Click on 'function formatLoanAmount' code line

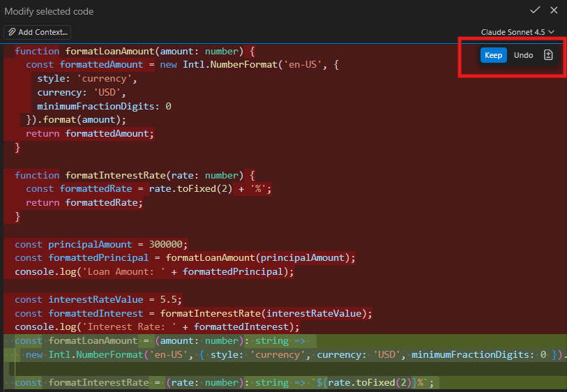pyautogui.click(x=135, y=52)
